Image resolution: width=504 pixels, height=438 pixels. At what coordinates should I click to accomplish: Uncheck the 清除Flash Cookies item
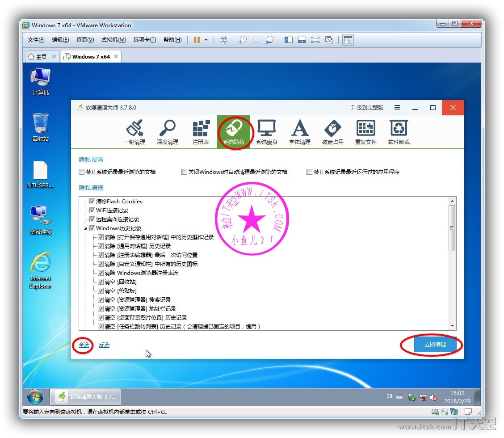[92, 202]
